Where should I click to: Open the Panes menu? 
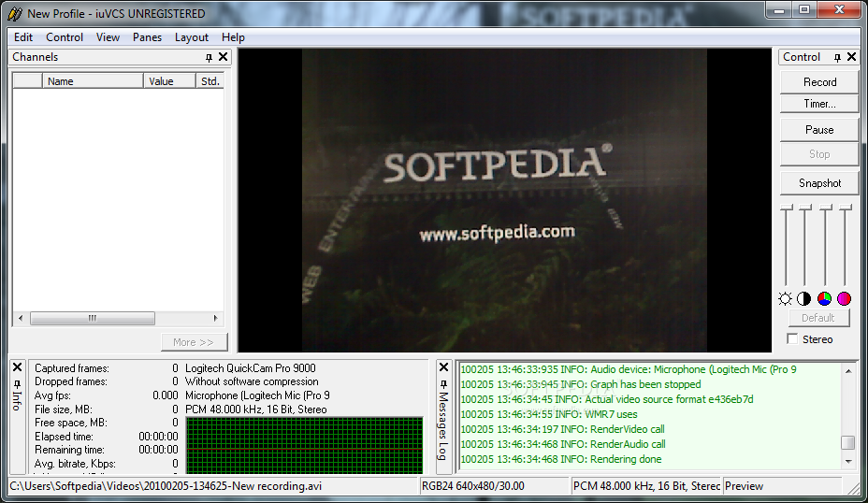tap(147, 37)
